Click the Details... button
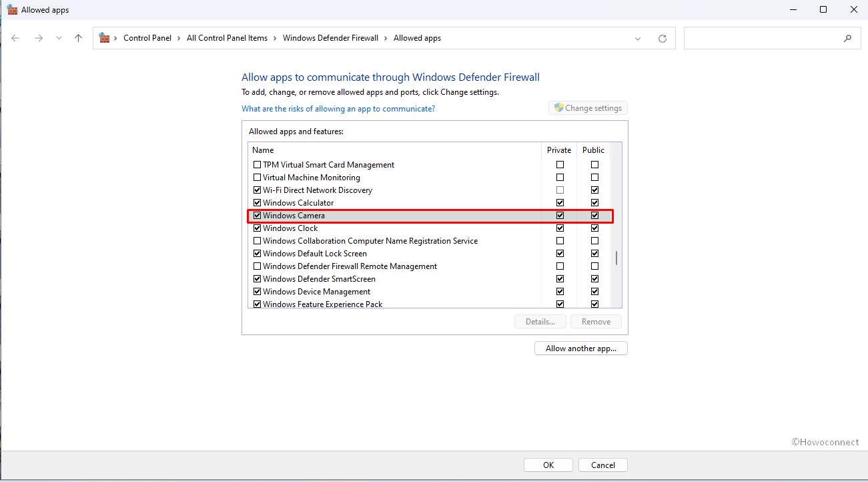868x482 pixels. (540, 322)
